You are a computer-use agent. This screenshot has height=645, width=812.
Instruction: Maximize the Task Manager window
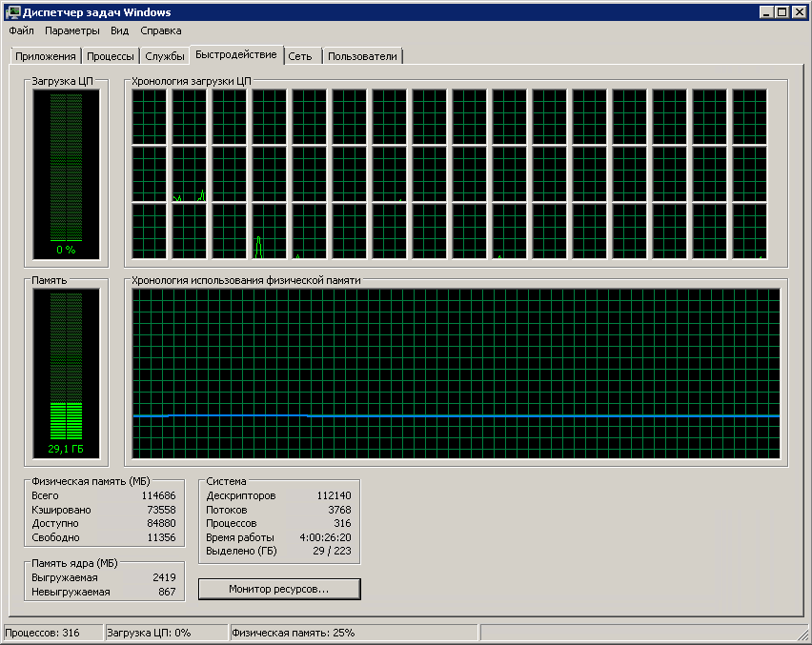[782, 11]
